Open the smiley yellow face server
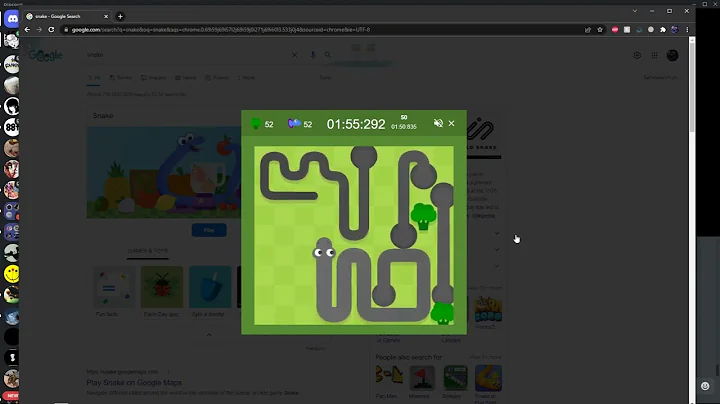 point(12,274)
